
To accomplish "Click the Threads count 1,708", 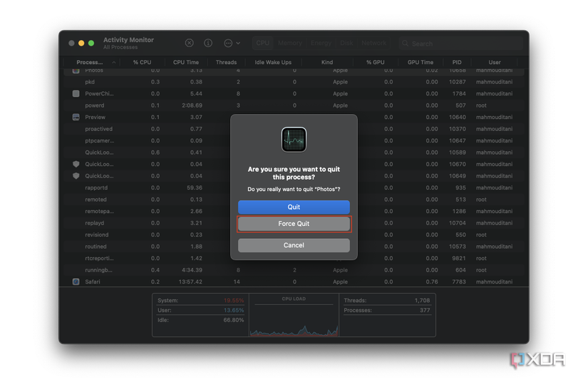I will tap(422, 301).
